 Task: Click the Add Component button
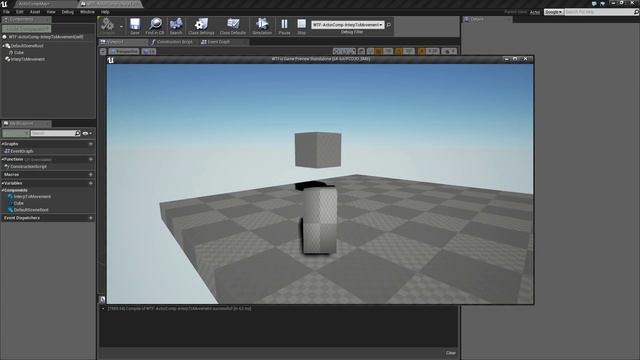pyautogui.click(x=27, y=29)
